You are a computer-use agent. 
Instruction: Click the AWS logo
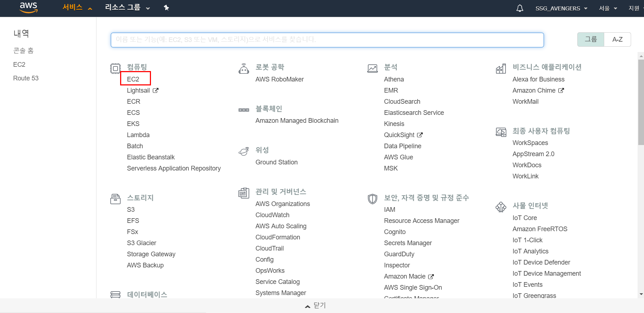pos(29,8)
